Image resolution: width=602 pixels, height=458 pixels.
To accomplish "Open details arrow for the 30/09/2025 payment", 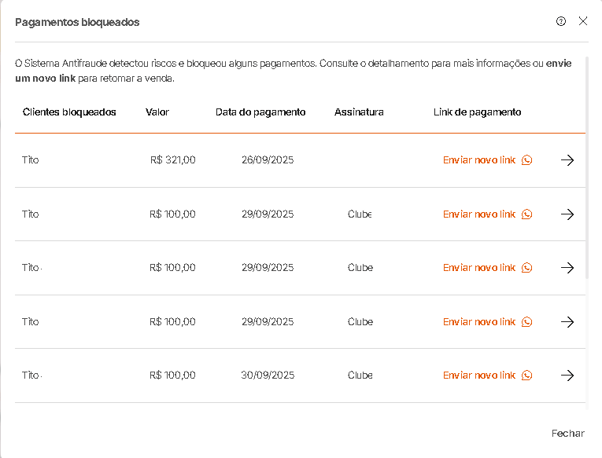I will point(568,376).
